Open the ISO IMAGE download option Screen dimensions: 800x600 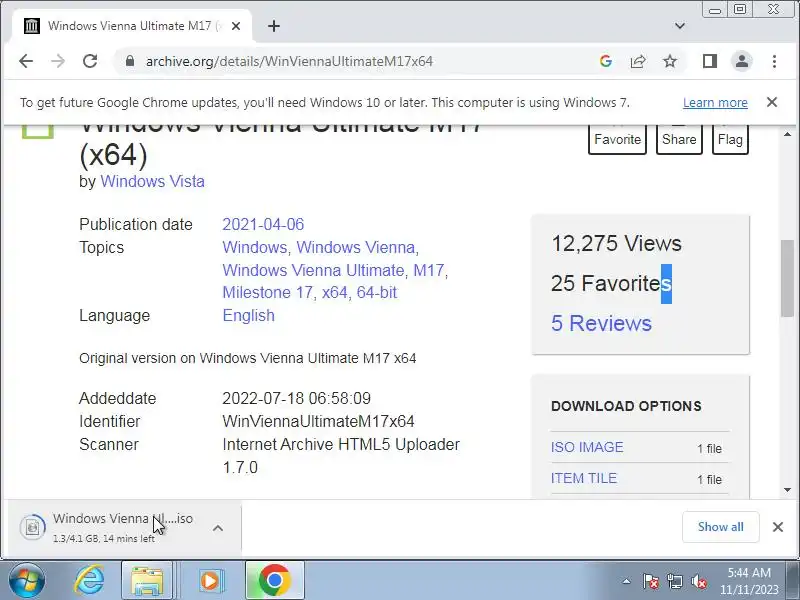click(x=587, y=447)
